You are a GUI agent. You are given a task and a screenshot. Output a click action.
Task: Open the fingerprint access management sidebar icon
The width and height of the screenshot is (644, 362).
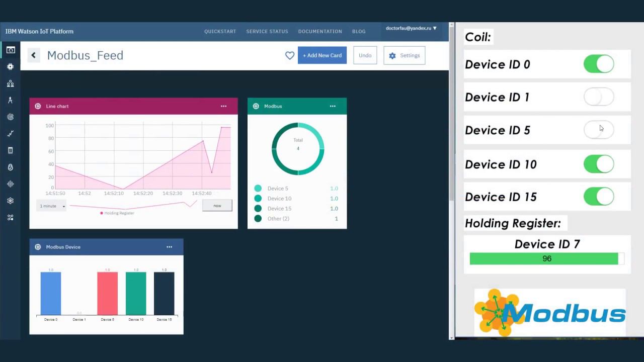pos(10,117)
